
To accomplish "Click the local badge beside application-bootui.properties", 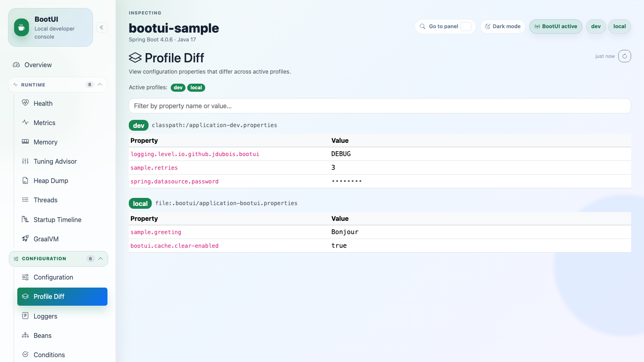I will coord(140,204).
